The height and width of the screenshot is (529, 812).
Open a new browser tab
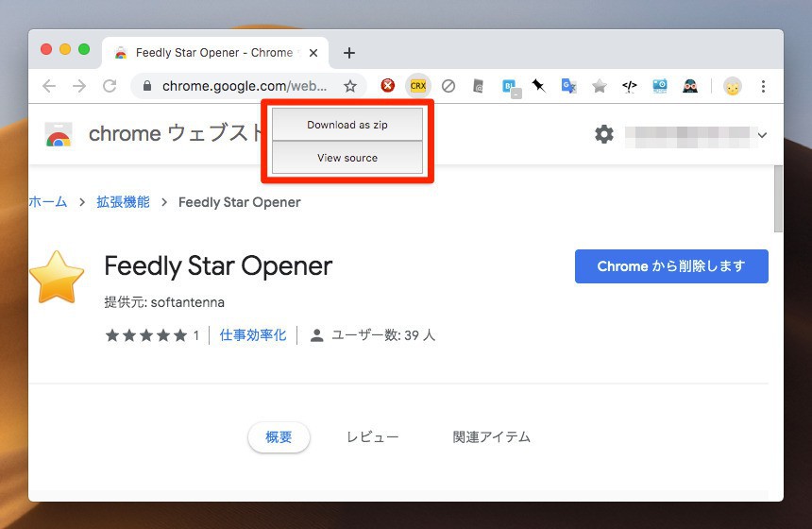(x=349, y=53)
